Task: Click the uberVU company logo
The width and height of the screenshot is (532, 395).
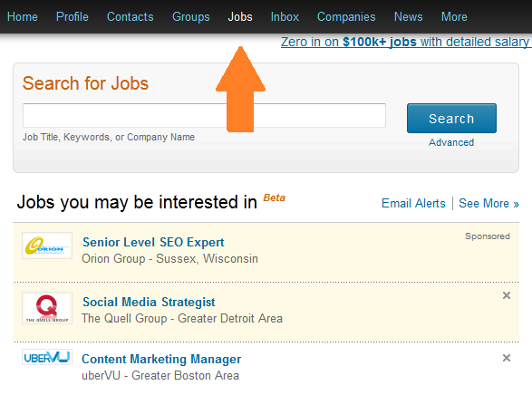Action: coord(47,357)
